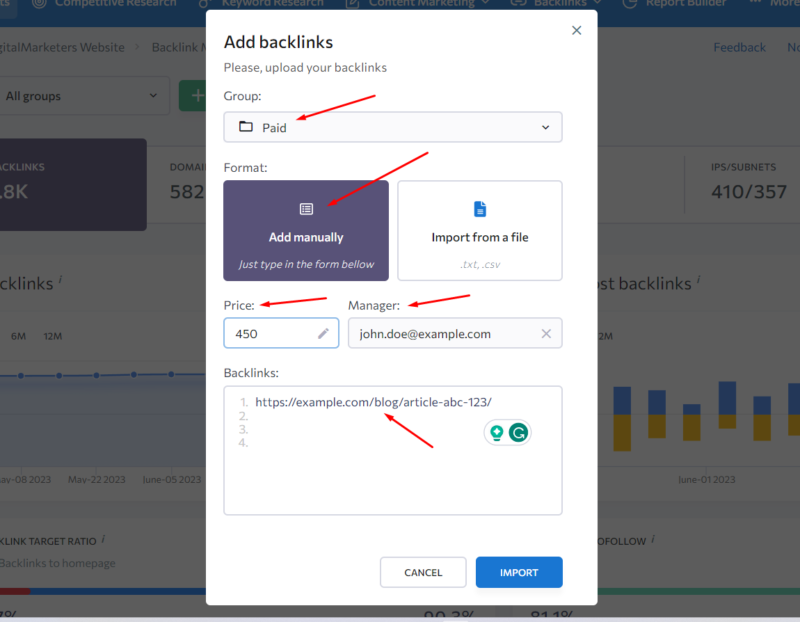The height and width of the screenshot is (622, 800).
Task: Click the example.com article URL on line 1
Action: (x=373, y=402)
